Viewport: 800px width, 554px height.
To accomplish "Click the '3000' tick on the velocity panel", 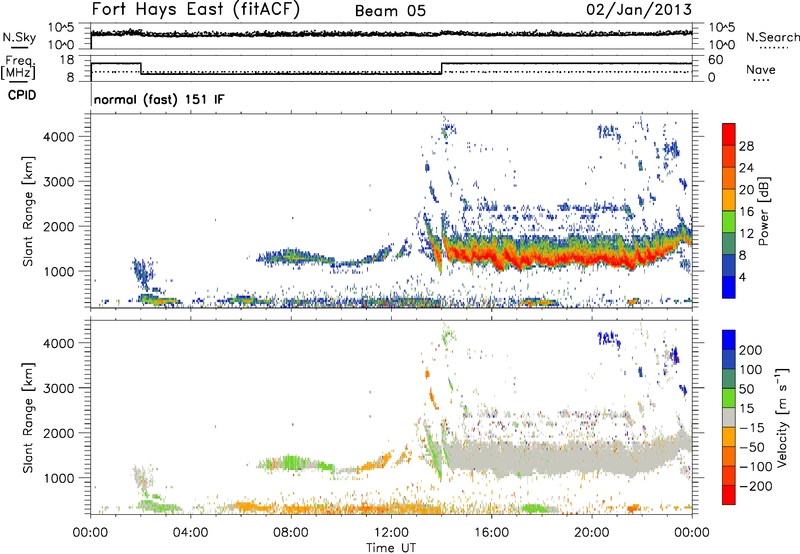I will (x=59, y=388).
